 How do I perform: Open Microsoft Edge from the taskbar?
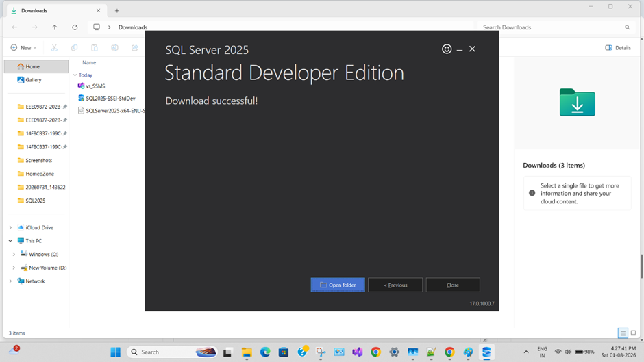coord(265,352)
